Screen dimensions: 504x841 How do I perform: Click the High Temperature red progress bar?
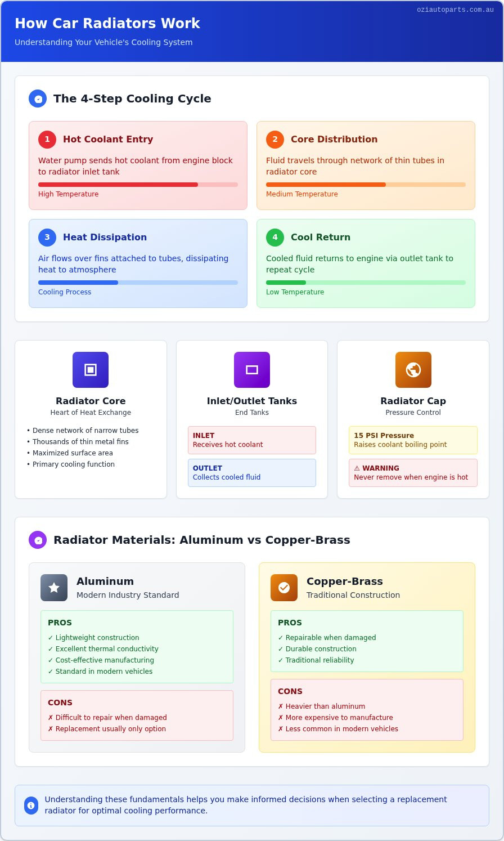[x=138, y=185]
